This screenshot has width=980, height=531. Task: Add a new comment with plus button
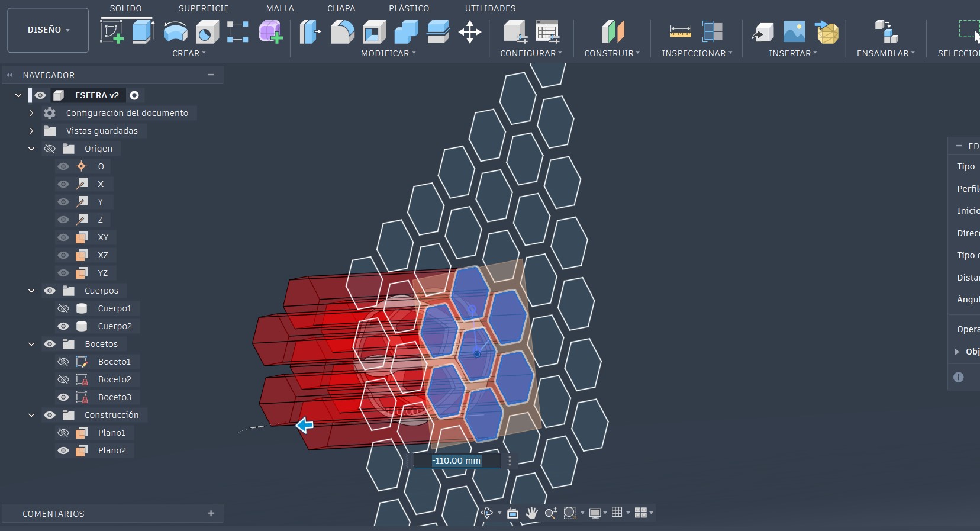coord(211,513)
